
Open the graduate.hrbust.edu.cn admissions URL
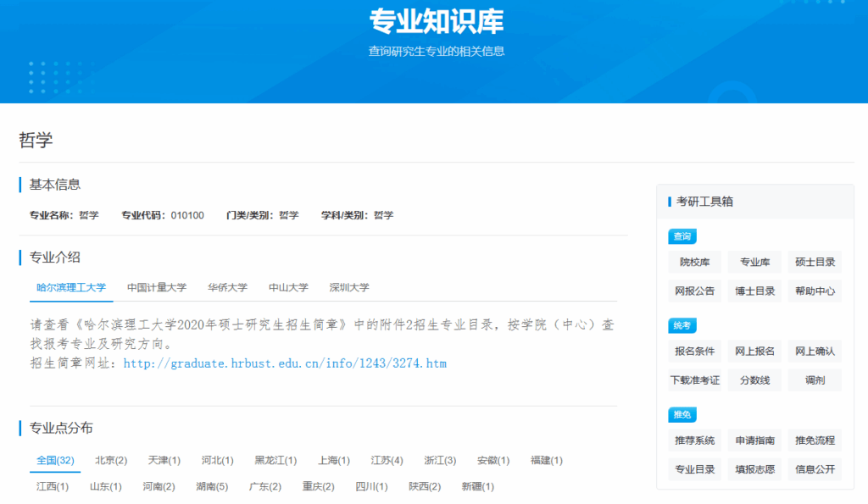[x=285, y=363]
